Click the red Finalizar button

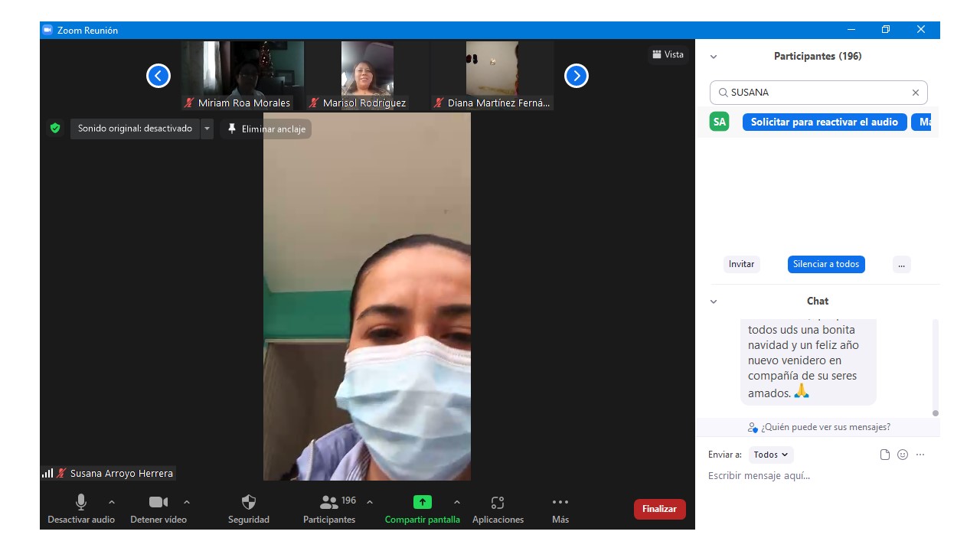[659, 509]
